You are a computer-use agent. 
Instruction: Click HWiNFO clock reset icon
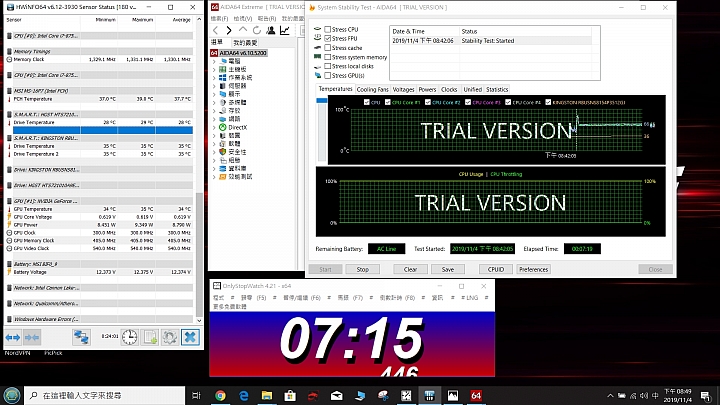coord(129,338)
